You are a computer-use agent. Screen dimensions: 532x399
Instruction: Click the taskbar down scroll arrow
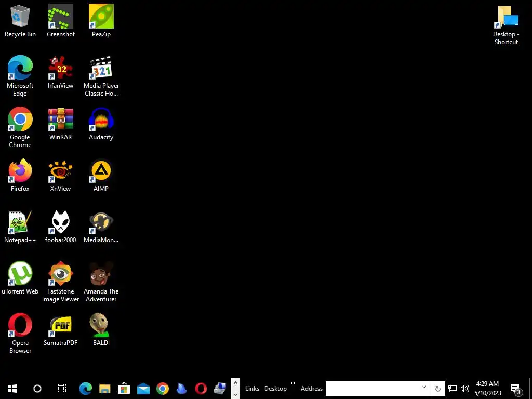click(235, 394)
